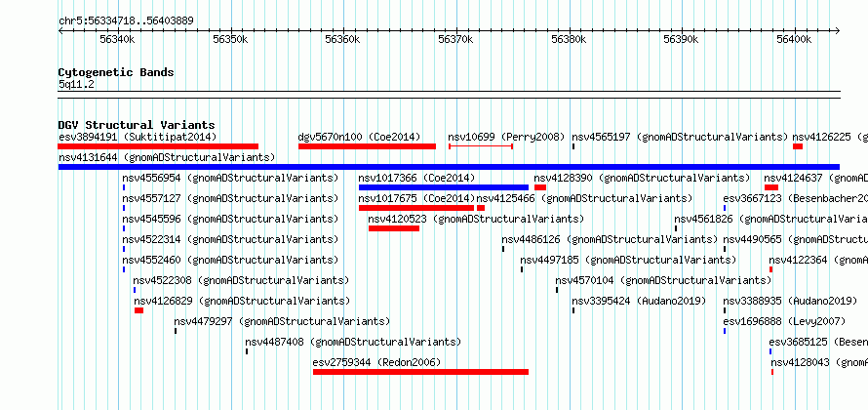This screenshot has width=868, height=410.
Task: Click nsv1017675 (Coe2014) label
Action: click(416, 198)
